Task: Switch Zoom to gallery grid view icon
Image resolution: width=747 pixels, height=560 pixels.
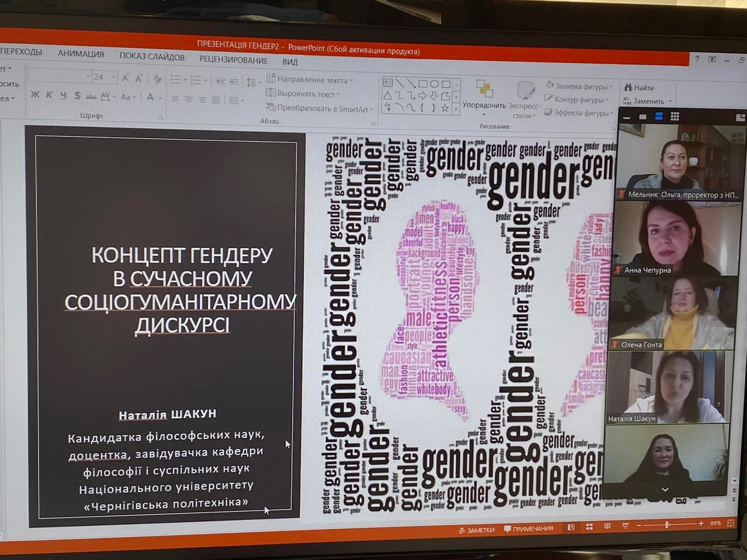Action: pos(675,117)
